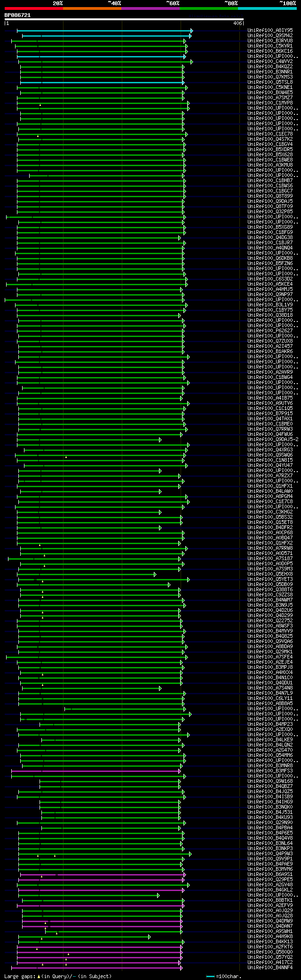Viewport: 301px width, 980px height.
Task: Click the cyan =100char. scale legend
Action: [224, 976]
